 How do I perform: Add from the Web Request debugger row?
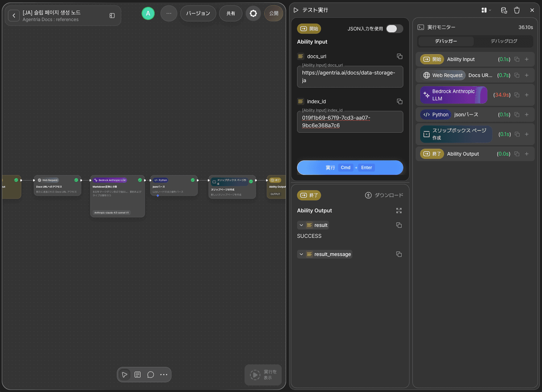[x=527, y=75]
